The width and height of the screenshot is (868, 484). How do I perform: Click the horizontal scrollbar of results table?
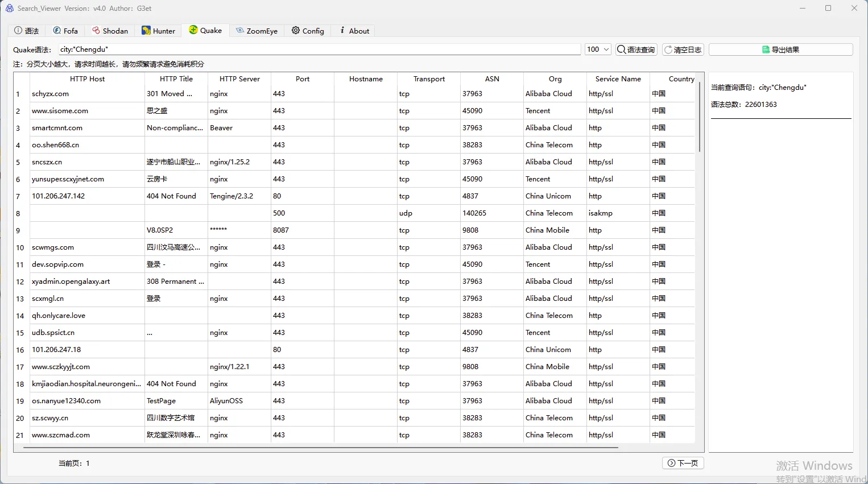pos(321,448)
